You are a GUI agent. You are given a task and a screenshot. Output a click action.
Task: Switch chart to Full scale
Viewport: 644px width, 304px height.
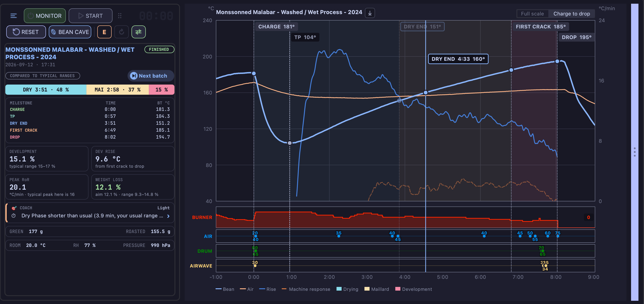click(532, 14)
